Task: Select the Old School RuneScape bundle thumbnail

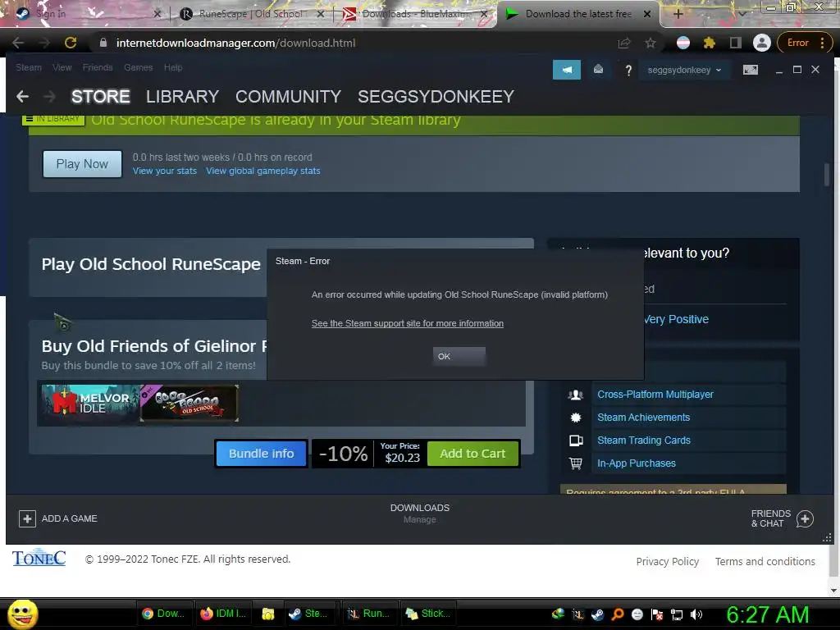Action: tap(189, 403)
